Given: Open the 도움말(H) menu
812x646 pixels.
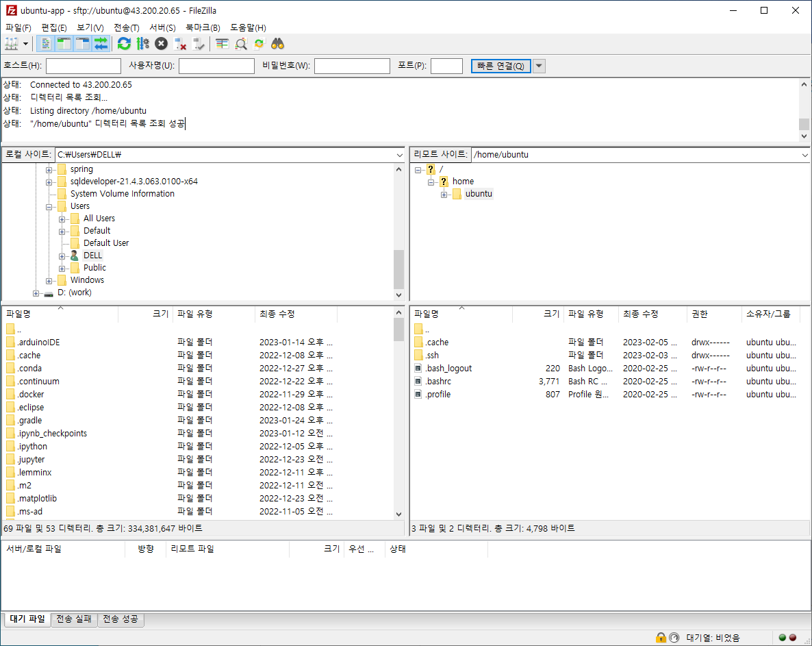Looking at the screenshot, I should (248, 27).
